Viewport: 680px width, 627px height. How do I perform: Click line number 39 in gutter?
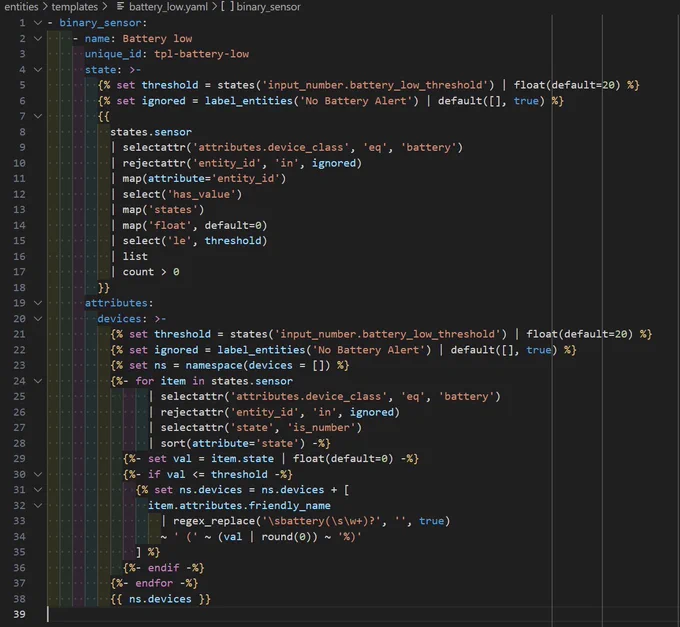tap(19, 614)
